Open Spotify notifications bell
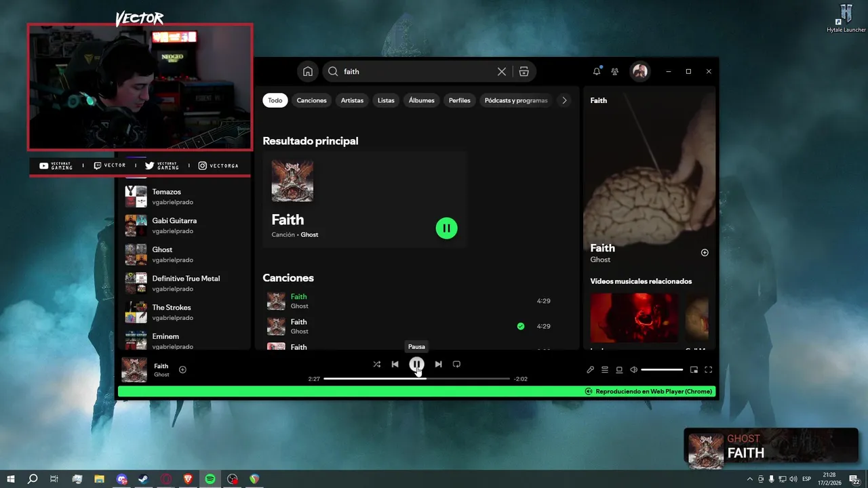The height and width of the screenshot is (488, 868). click(597, 71)
